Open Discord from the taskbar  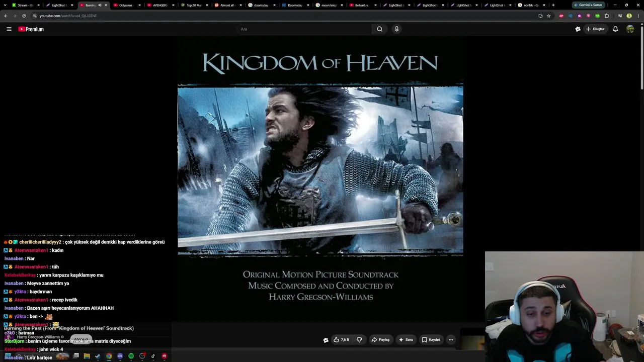(120, 356)
